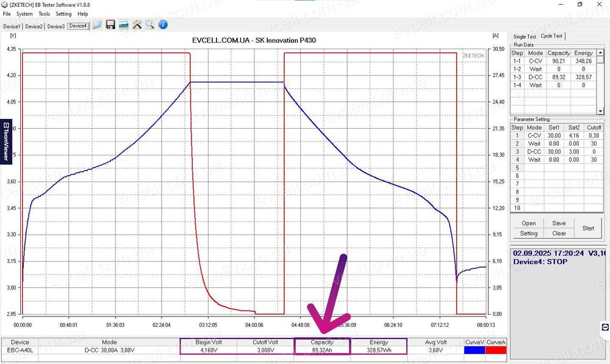
Task: Open the System menu
Action: (24, 13)
